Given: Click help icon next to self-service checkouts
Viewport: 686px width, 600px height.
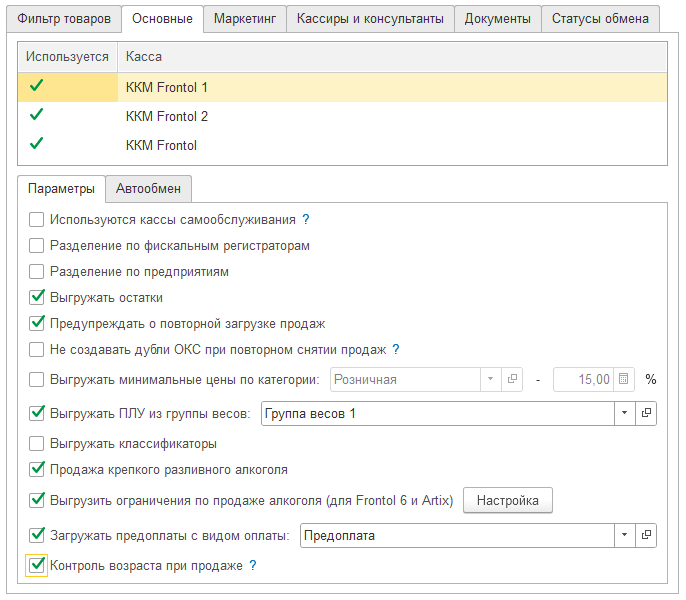Looking at the screenshot, I should click(x=306, y=219).
